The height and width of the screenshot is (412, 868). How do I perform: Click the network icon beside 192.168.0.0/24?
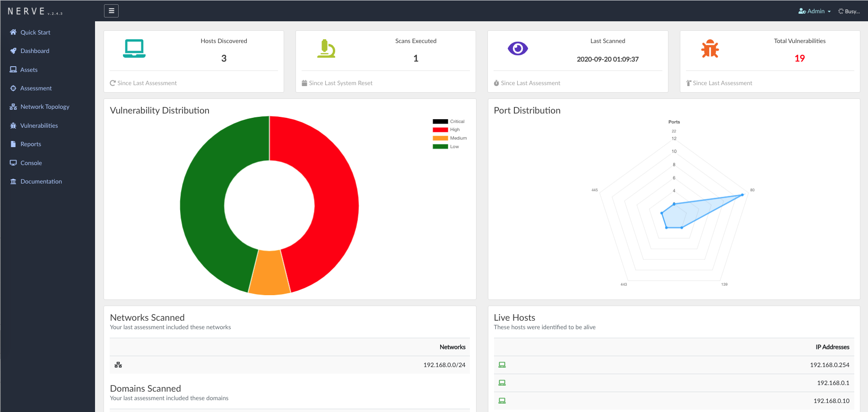[x=118, y=365]
